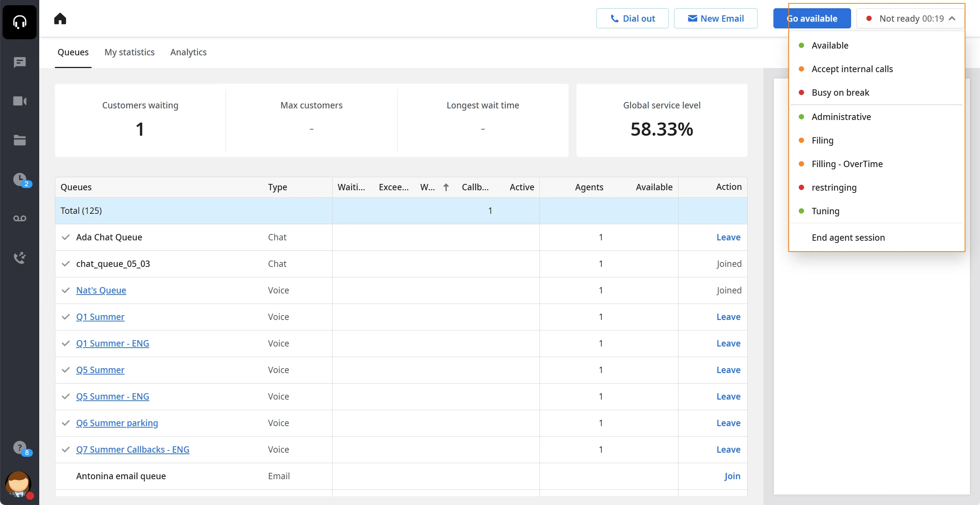The width and height of the screenshot is (980, 505).
Task: Select the Available status
Action: [x=877, y=45]
